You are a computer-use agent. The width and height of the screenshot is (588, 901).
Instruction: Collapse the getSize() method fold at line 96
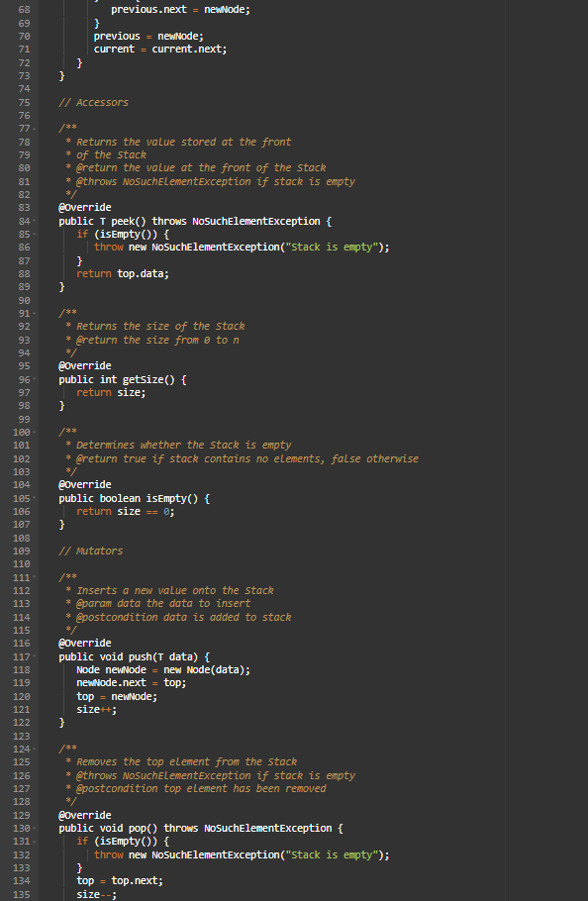point(34,380)
